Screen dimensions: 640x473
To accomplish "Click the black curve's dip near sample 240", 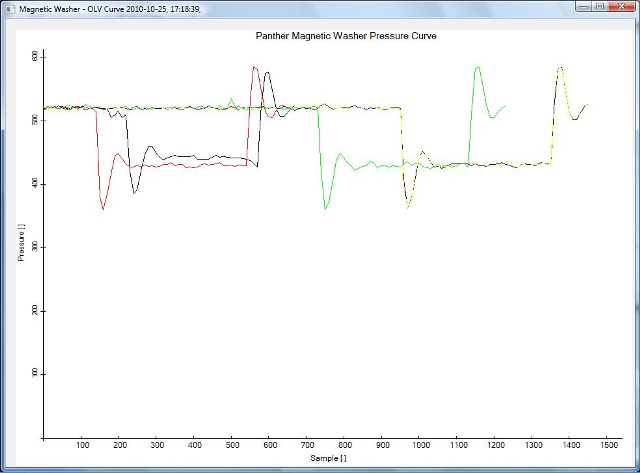I will pos(134,193).
